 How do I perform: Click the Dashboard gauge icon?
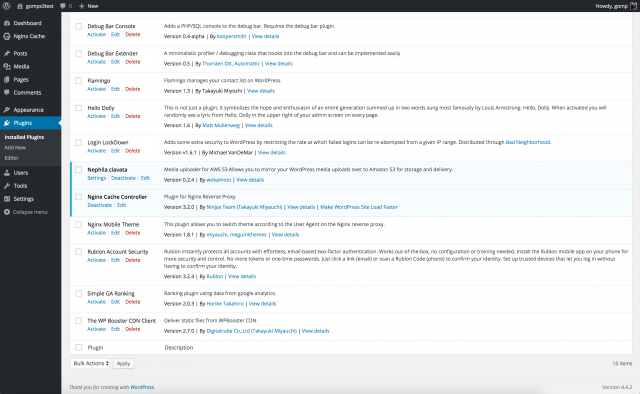pos(7,23)
